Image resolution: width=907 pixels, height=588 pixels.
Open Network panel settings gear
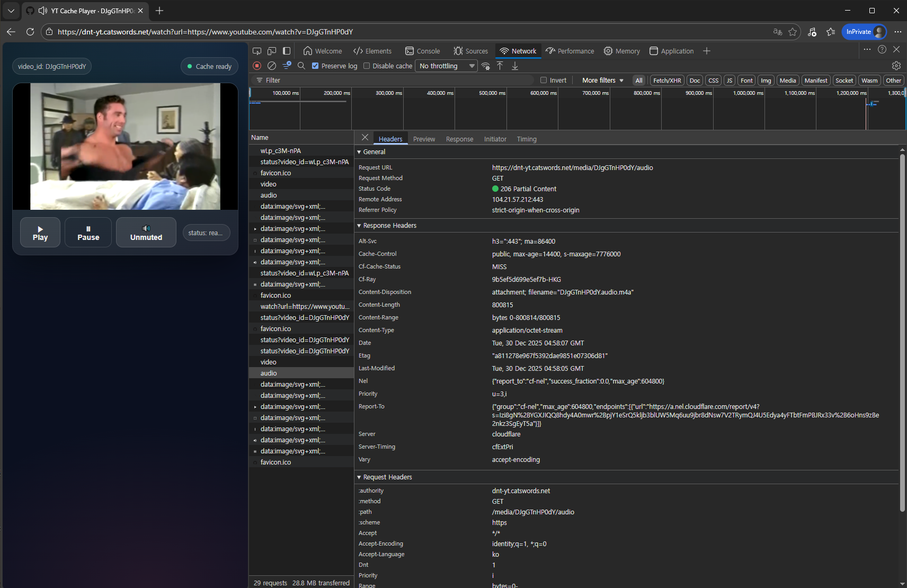(896, 66)
